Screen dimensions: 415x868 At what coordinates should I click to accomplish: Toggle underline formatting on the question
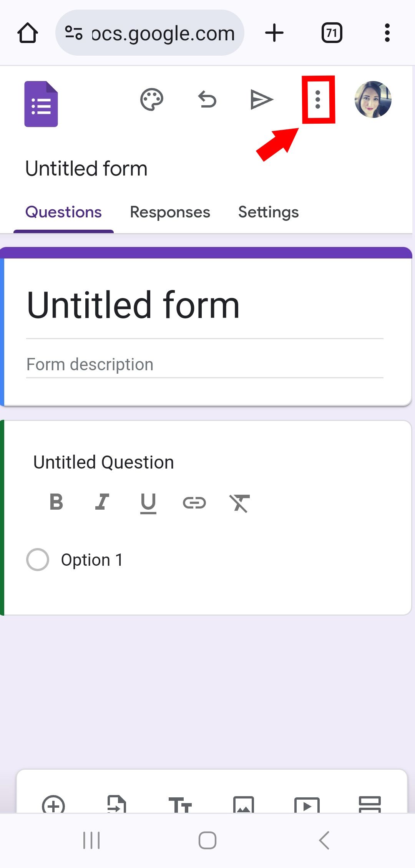pyautogui.click(x=148, y=502)
